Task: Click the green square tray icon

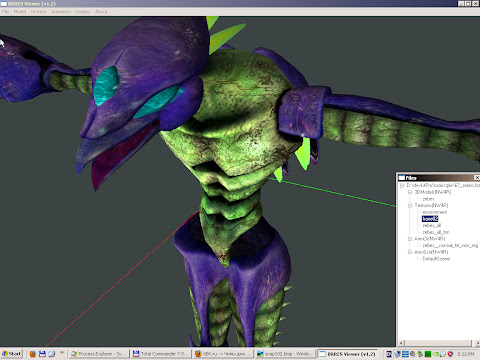Action: (x=428, y=354)
